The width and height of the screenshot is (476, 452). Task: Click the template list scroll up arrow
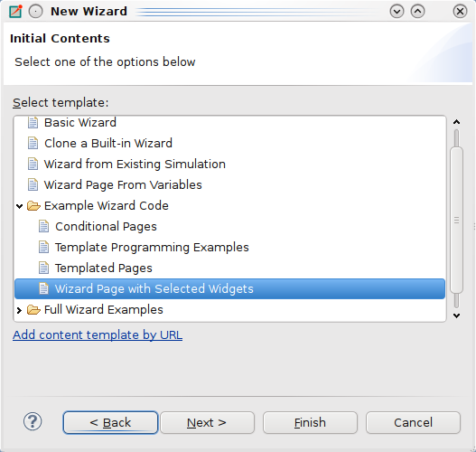coord(456,122)
